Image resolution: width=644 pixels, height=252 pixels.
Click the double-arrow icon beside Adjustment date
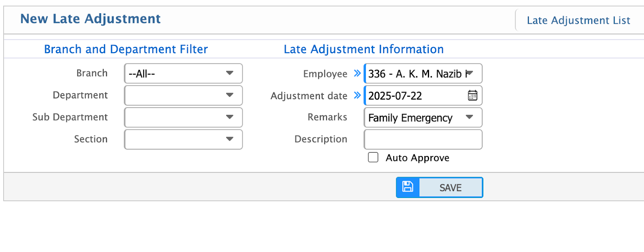click(357, 96)
